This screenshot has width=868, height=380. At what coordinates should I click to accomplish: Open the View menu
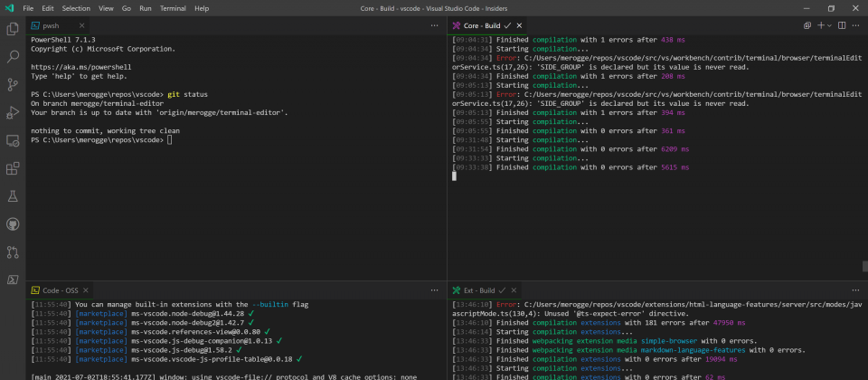point(106,8)
